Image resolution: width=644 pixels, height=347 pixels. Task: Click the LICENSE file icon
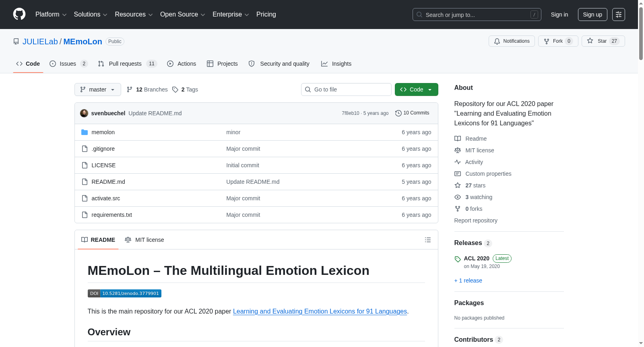(x=85, y=165)
